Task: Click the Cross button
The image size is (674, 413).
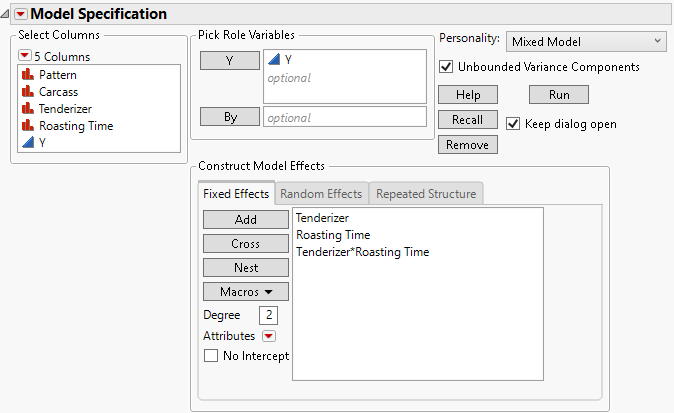Action: click(245, 244)
